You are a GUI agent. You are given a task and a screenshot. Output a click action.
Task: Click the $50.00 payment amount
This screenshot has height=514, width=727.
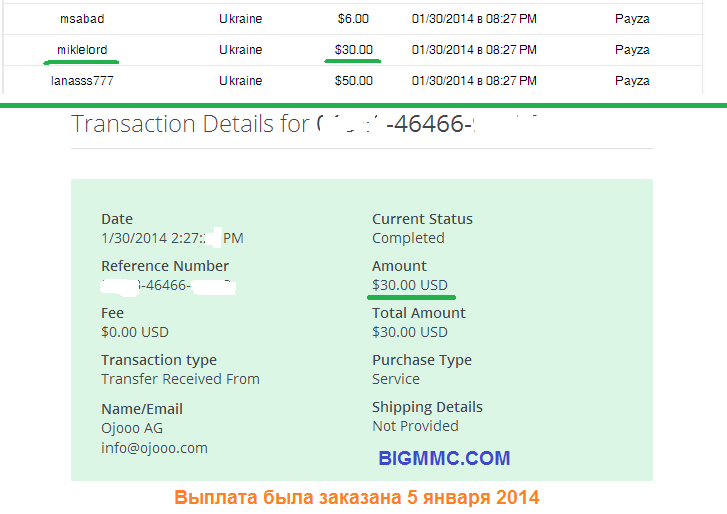click(353, 81)
